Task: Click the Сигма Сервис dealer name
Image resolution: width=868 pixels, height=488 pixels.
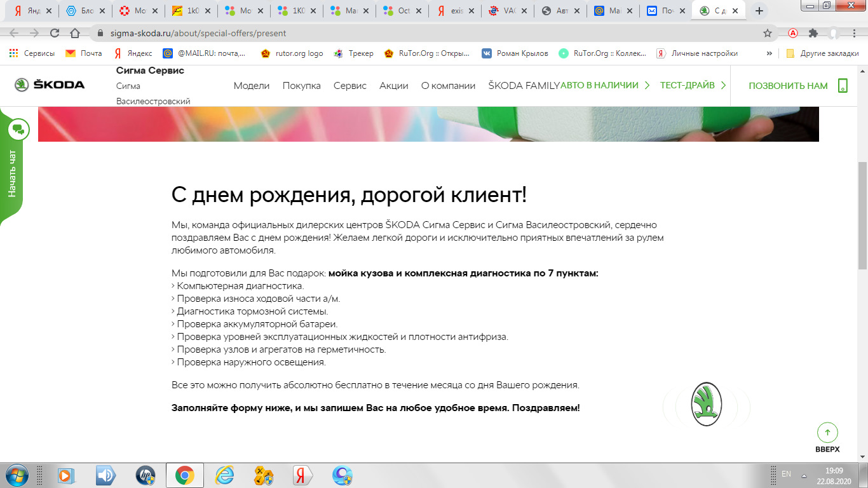Action: click(x=150, y=71)
